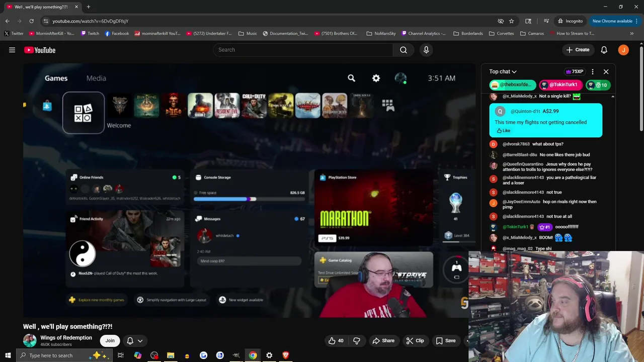The width and height of the screenshot is (644, 362).
Task: Click the Windows taskbar search box
Action: [64, 355]
